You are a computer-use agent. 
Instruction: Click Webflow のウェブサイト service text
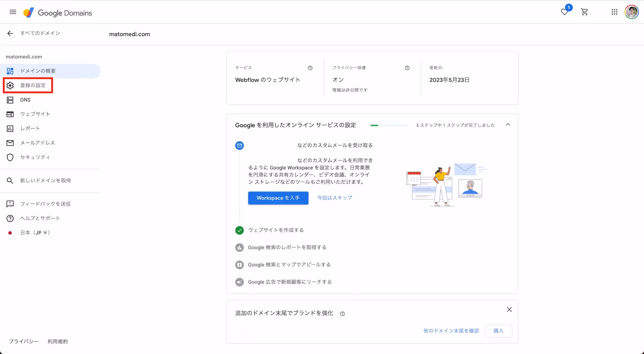coord(268,80)
